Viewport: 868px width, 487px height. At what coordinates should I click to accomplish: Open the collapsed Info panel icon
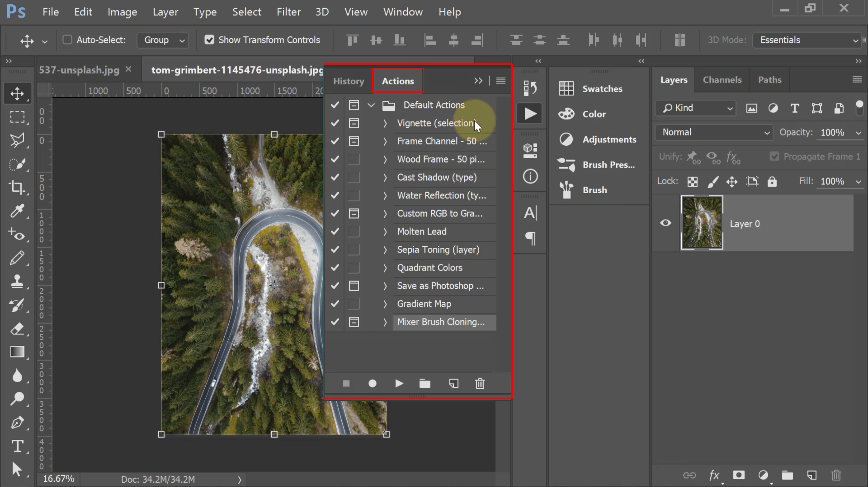[530, 176]
